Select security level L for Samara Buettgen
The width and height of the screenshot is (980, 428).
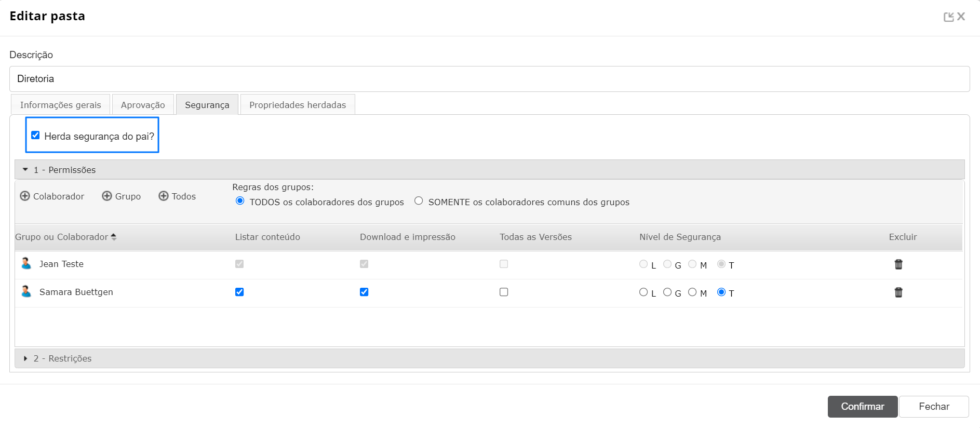click(643, 292)
